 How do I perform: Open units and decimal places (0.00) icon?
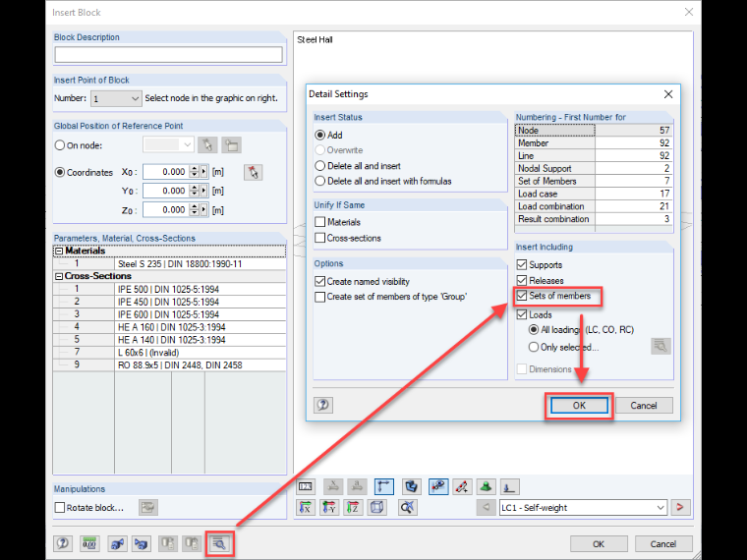point(89,543)
